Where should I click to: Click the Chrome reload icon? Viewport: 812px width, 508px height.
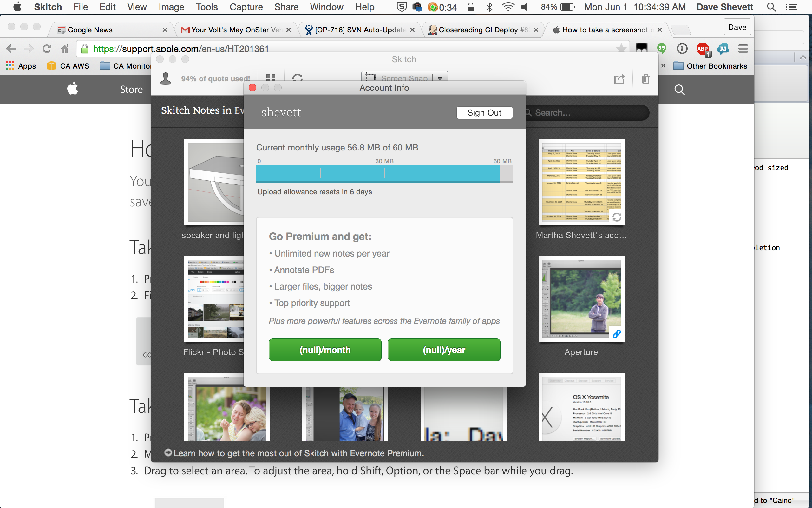click(x=47, y=49)
